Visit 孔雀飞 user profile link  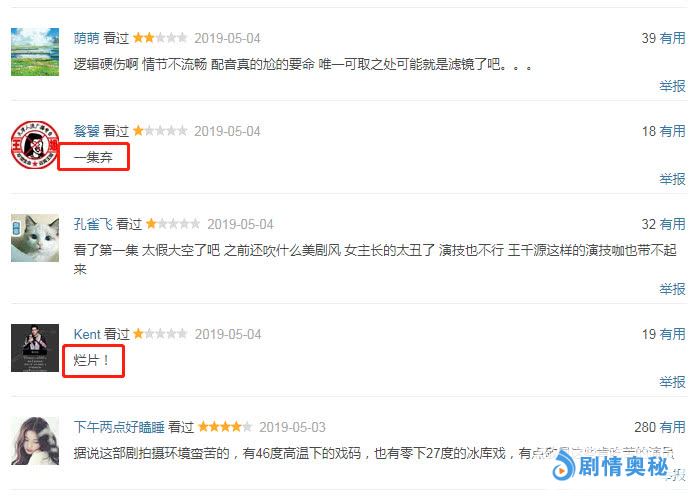tap(93, 224)
